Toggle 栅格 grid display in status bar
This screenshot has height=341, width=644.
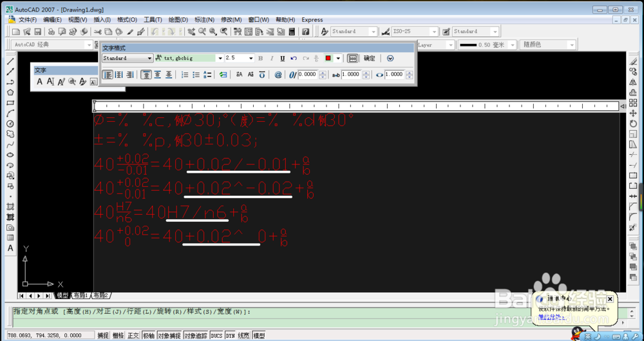tap(118, 336)
